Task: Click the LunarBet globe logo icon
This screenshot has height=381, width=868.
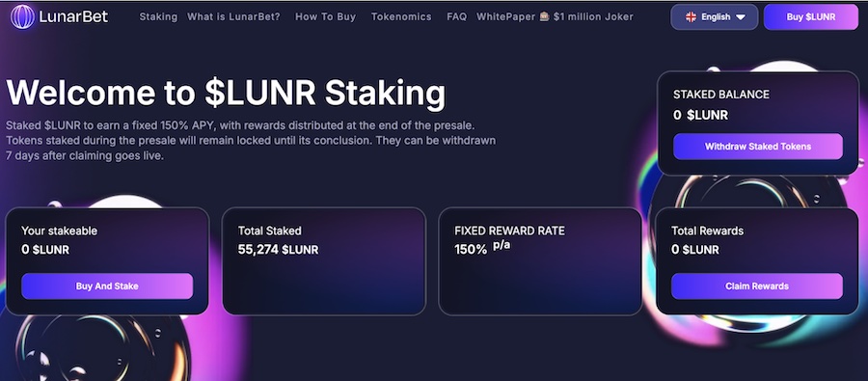Action: [x=22, y=16]
